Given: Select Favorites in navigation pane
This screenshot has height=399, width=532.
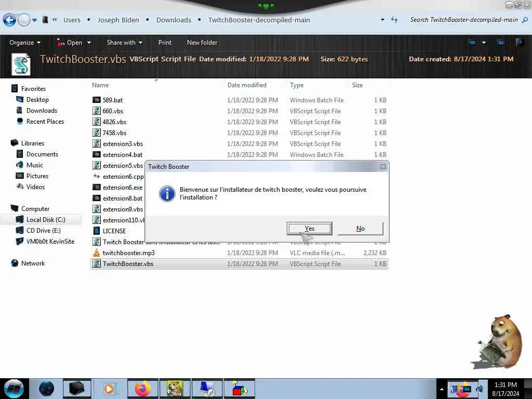Looking at the screenshot, I should pyautogui.click(x=33, y=88).
